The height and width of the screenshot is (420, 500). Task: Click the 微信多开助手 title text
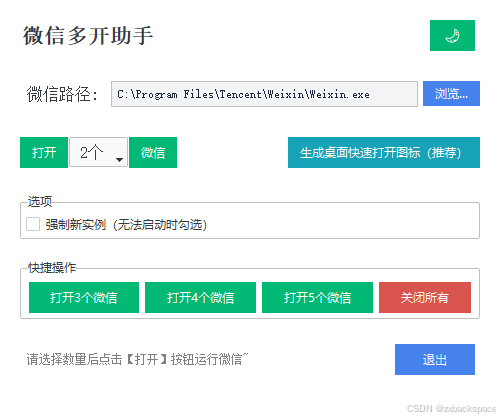[x=88, y=35]
